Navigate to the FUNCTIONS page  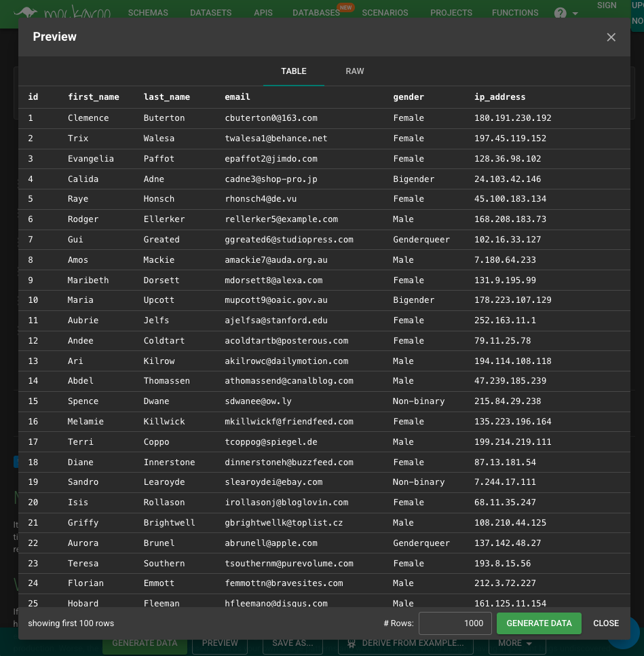pyautogui.click(x=515, y=13)
